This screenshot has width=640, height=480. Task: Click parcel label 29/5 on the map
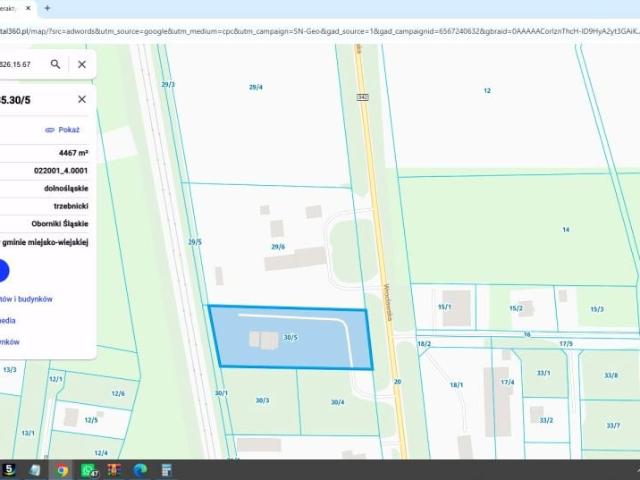tap(195, 242)
